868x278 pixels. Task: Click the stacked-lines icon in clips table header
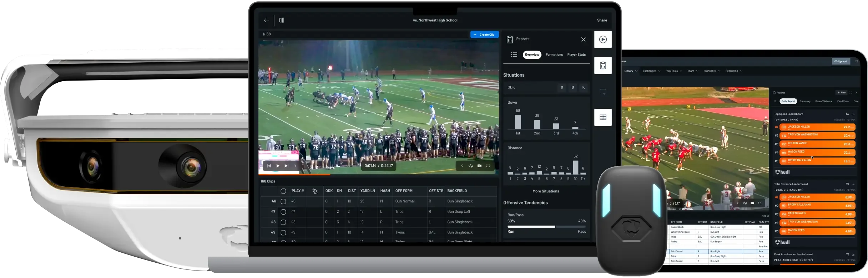(315, 191)
